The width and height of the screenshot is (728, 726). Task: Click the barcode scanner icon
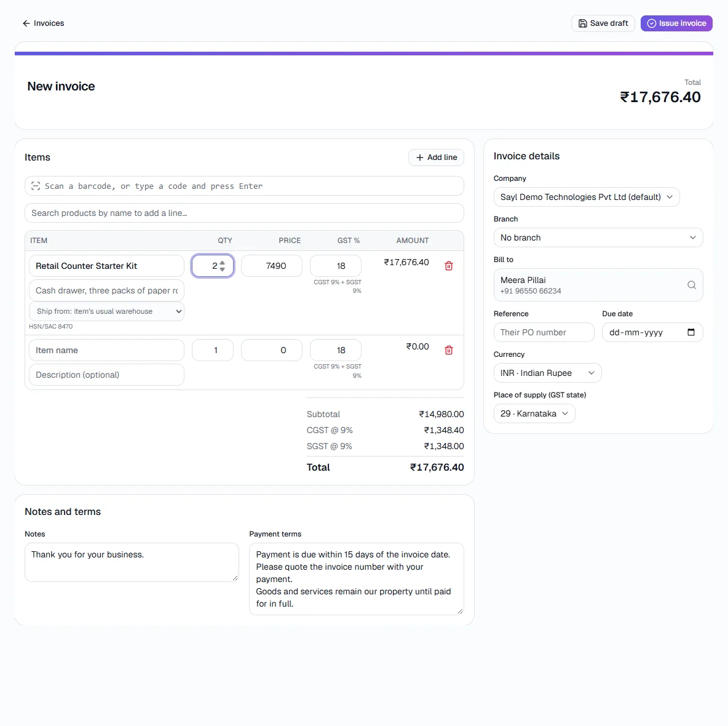(x=36, y=186)
